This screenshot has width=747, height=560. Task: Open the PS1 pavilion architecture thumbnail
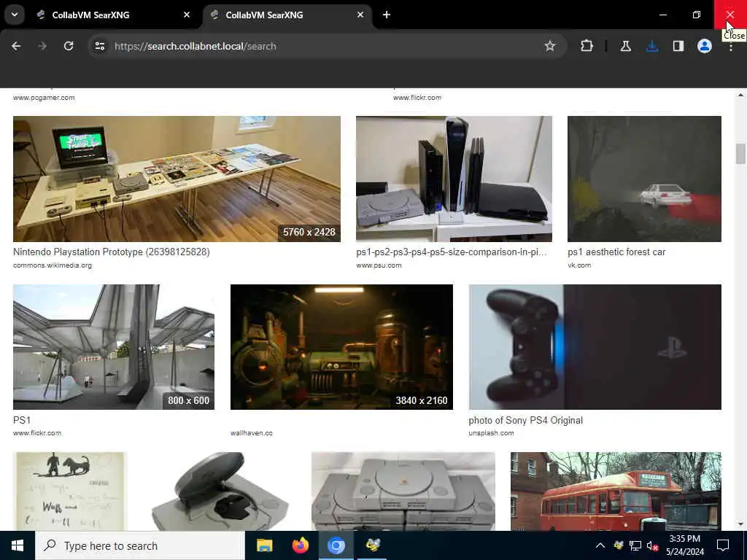114,346
